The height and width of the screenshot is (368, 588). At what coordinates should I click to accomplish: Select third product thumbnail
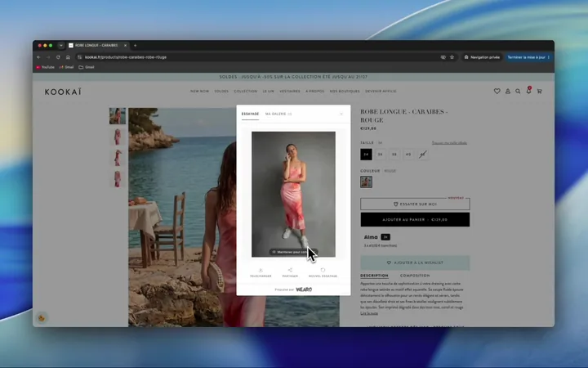pyautogui.click(x=118, y=158)
